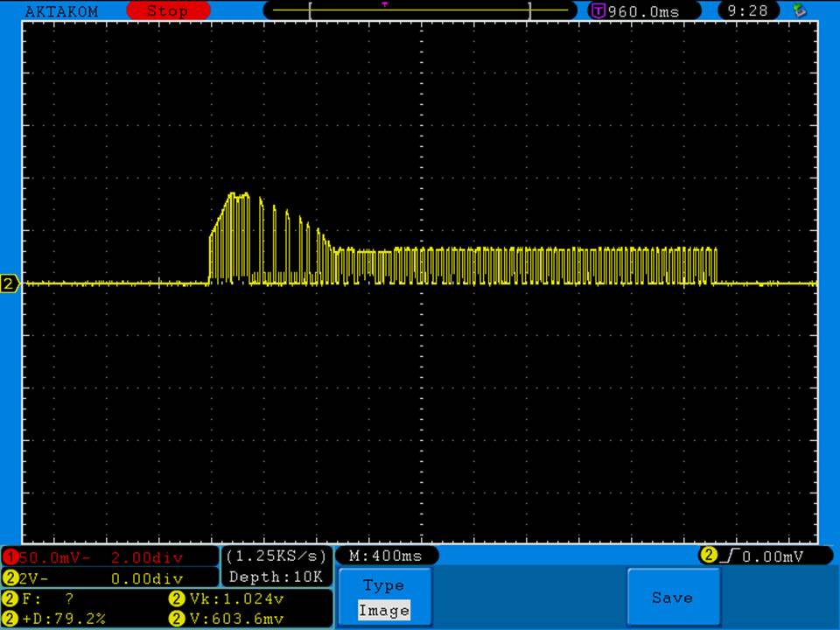Screen dimensions: 840x630
Task: Click the 960.0ms horizontal trigger offset value
Action: [x=642, y=11]
